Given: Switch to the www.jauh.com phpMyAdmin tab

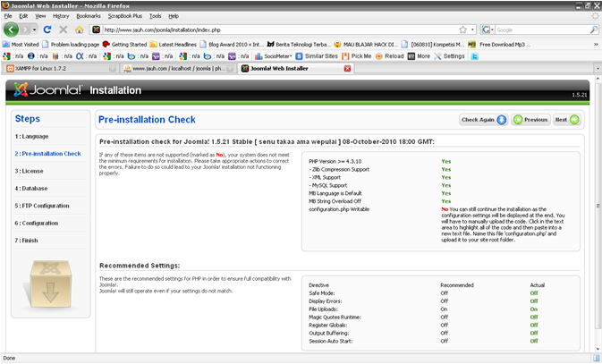Looking at the screenshot, I should (178, 68).
